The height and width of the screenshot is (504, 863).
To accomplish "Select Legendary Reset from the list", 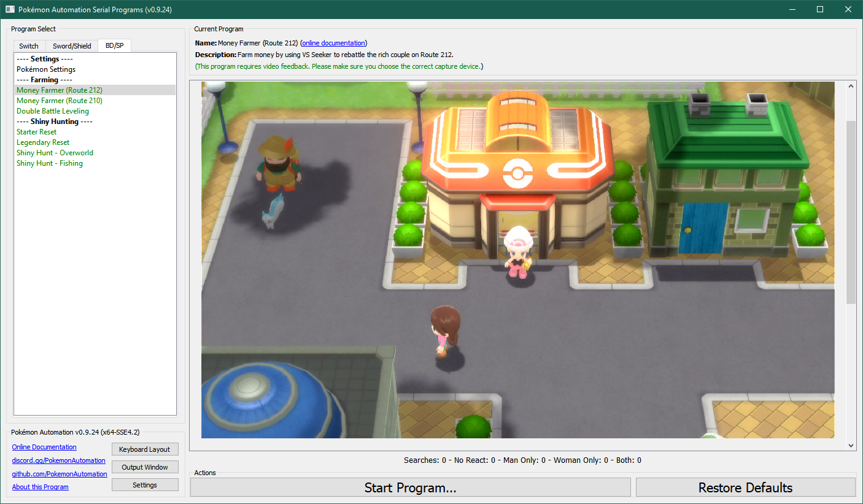I will [x=43, y=142].
